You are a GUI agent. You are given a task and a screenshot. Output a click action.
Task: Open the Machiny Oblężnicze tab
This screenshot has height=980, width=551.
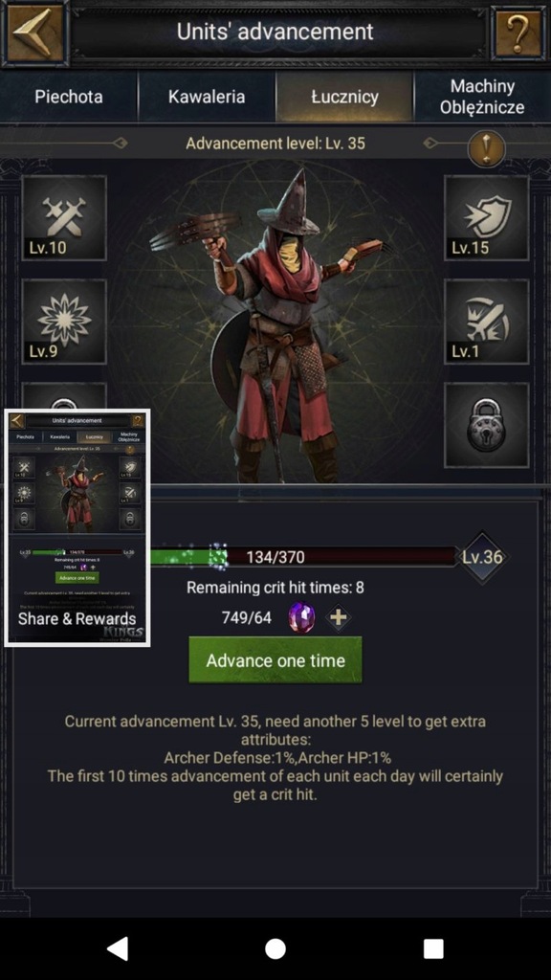482,97
